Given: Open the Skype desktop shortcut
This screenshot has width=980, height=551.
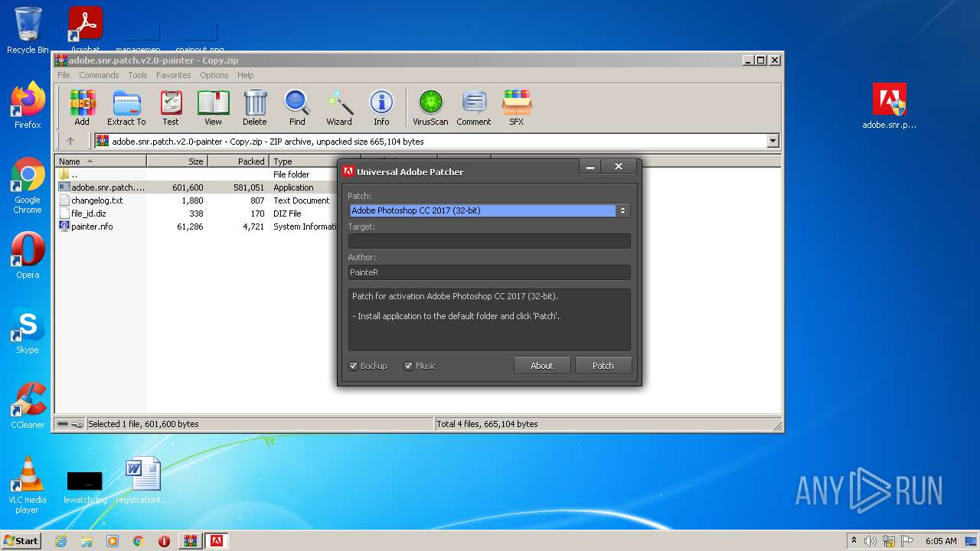Looking at the screenshot, I should pyautogui.click(x=28, y=331).
